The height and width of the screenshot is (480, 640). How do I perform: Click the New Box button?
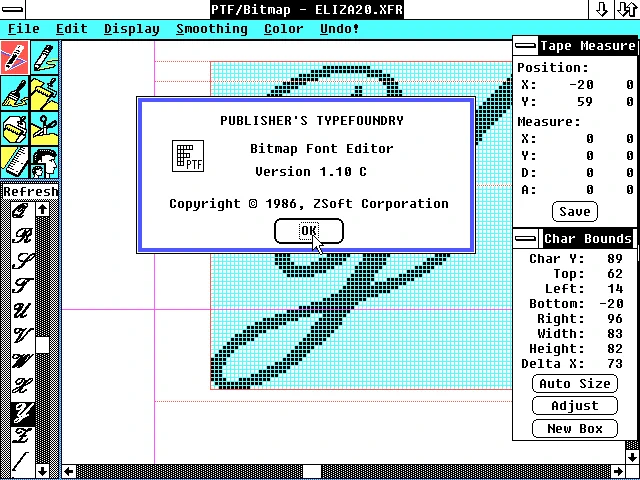pos(575,429)
